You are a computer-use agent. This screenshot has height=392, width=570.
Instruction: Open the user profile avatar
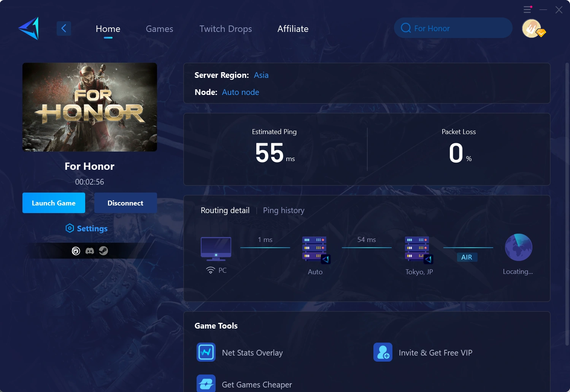(532, 28)
